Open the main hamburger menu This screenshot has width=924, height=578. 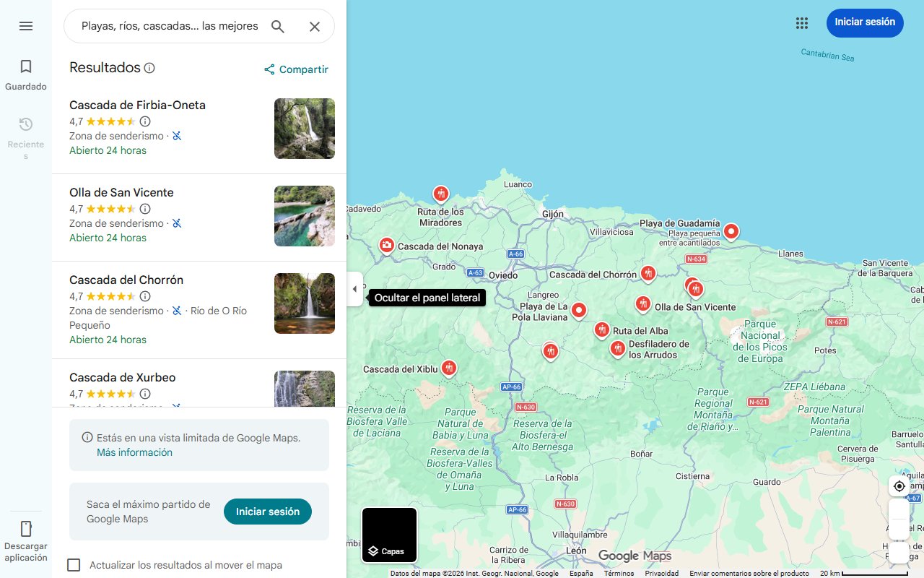[26, 26]
